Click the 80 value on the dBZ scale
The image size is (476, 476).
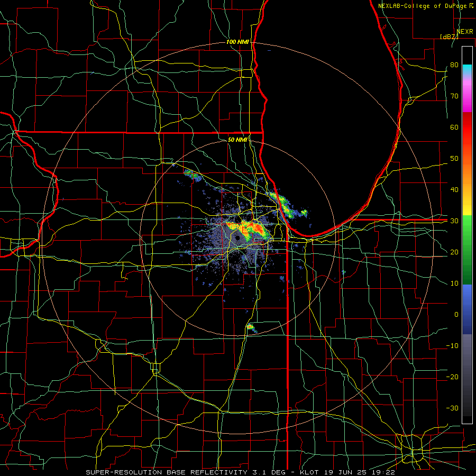coord(454,65)
